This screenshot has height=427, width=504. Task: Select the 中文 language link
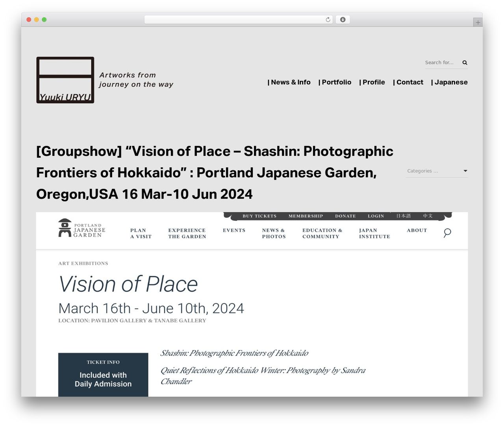tap(428, 216)
